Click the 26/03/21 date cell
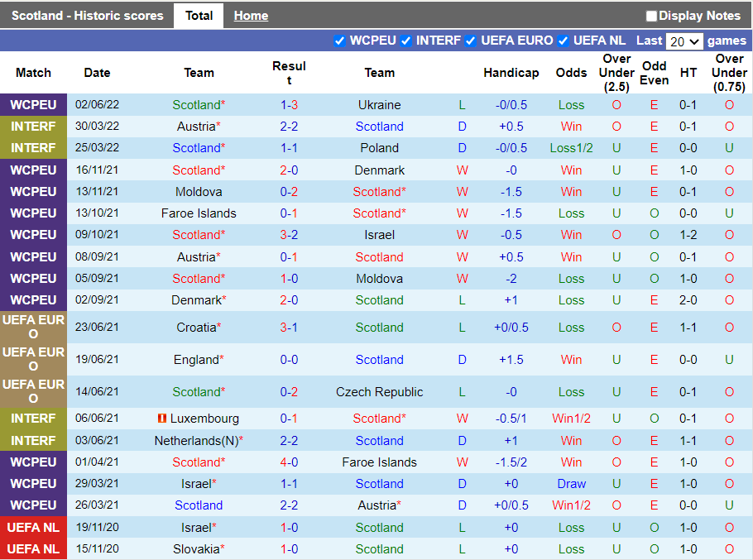Screen dimensions: 753x560 [97, 505]
